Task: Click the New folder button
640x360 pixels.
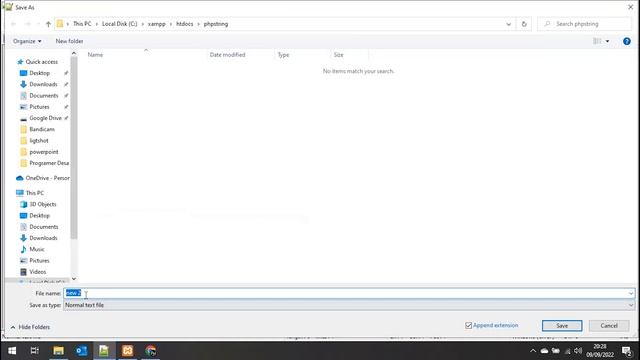Action: [69, 41]
